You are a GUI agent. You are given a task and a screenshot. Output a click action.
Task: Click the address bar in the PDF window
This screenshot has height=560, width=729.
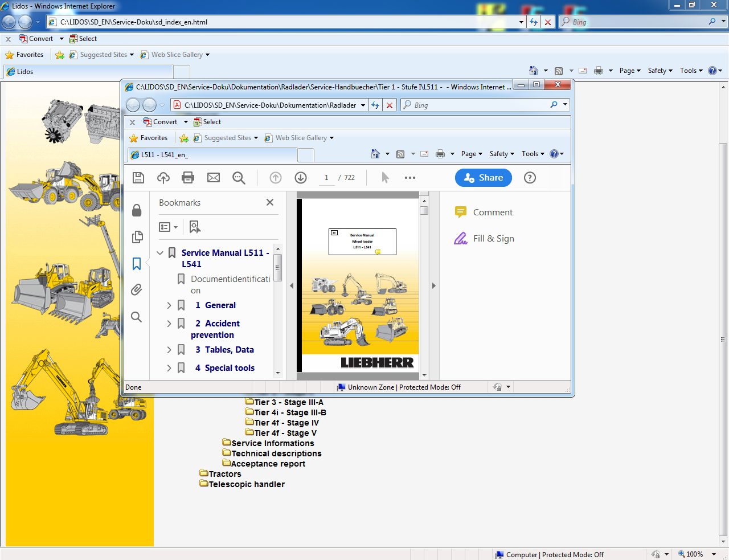(269, 105)
